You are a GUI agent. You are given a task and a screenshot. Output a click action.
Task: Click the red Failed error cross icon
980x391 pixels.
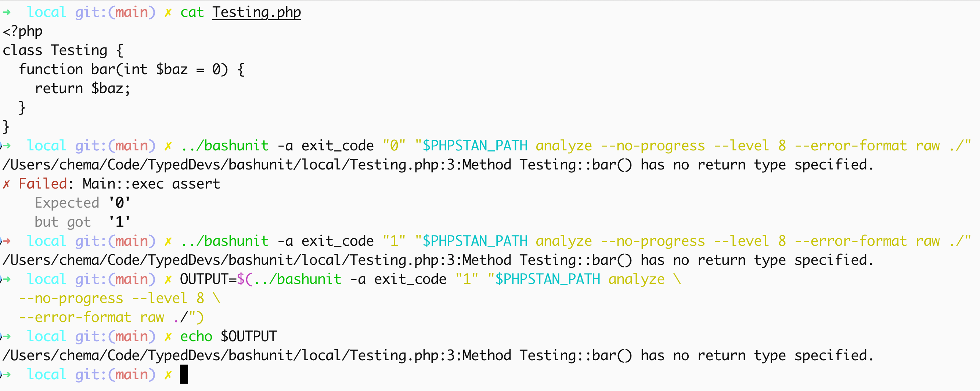(x=6, y=184)
